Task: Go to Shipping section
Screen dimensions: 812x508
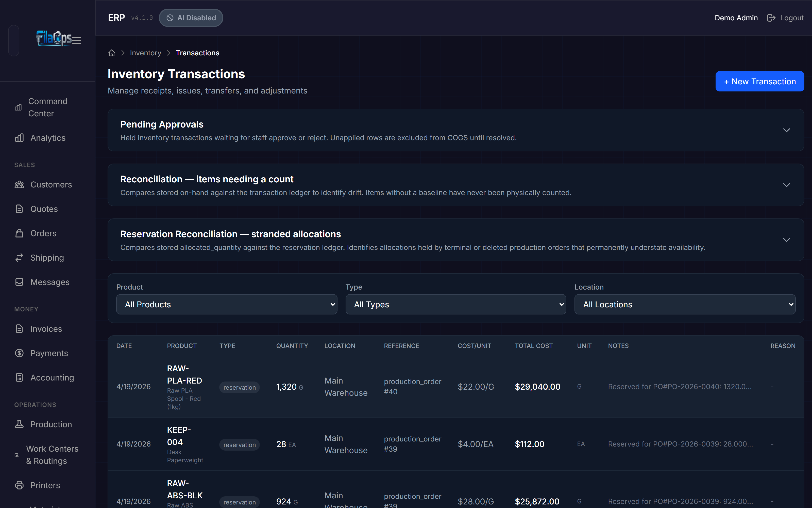Action: [47, 258]
